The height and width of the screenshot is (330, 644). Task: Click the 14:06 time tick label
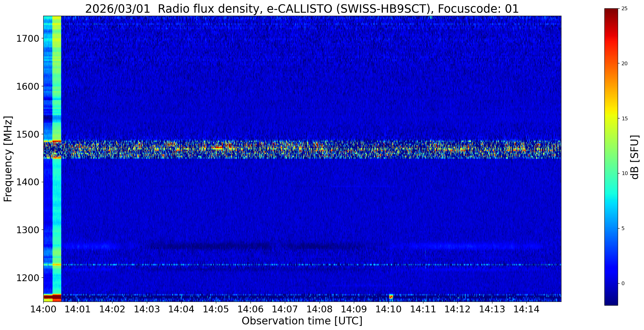[x=251, y=309]
